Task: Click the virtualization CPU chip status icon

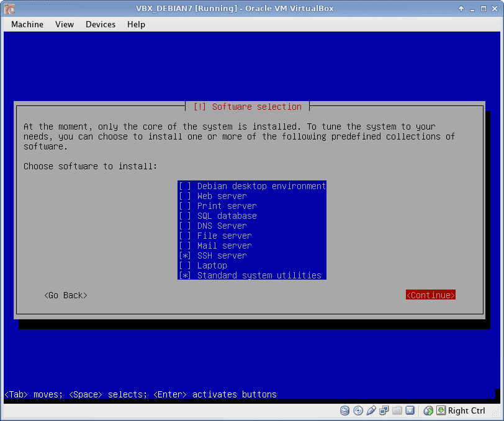Action: tap(410, 410)
